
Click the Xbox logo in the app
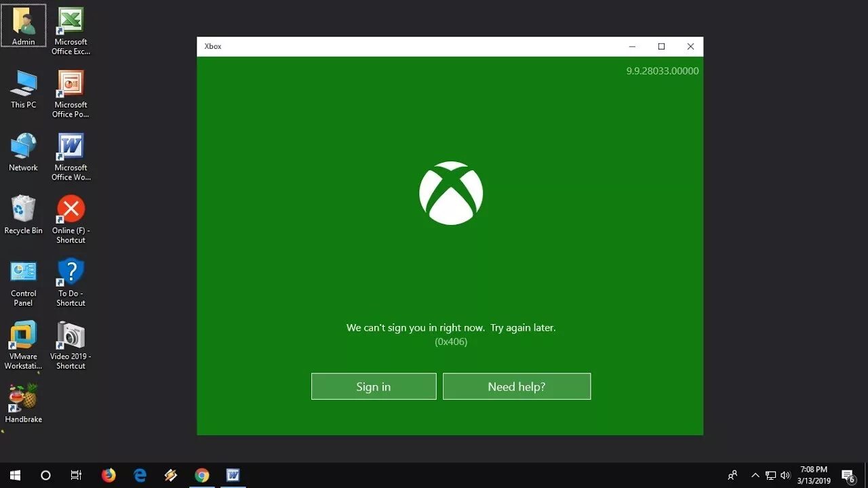coord(451,193)
